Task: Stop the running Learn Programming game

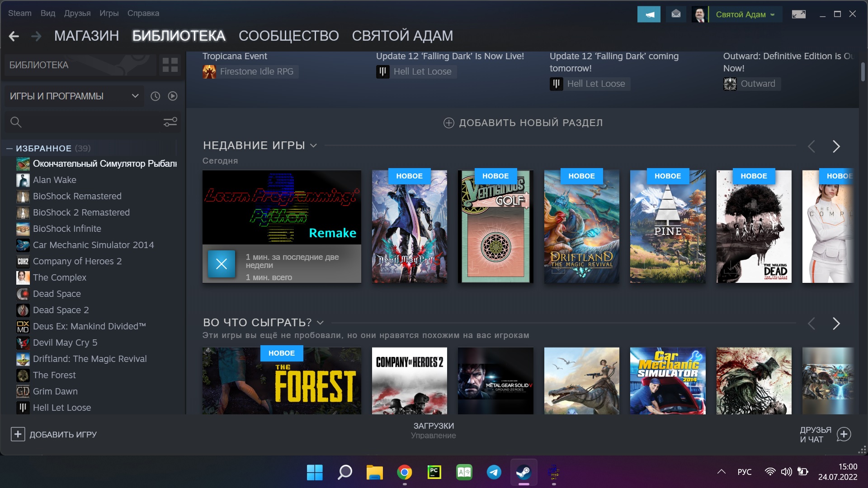Action: [221, 264]
